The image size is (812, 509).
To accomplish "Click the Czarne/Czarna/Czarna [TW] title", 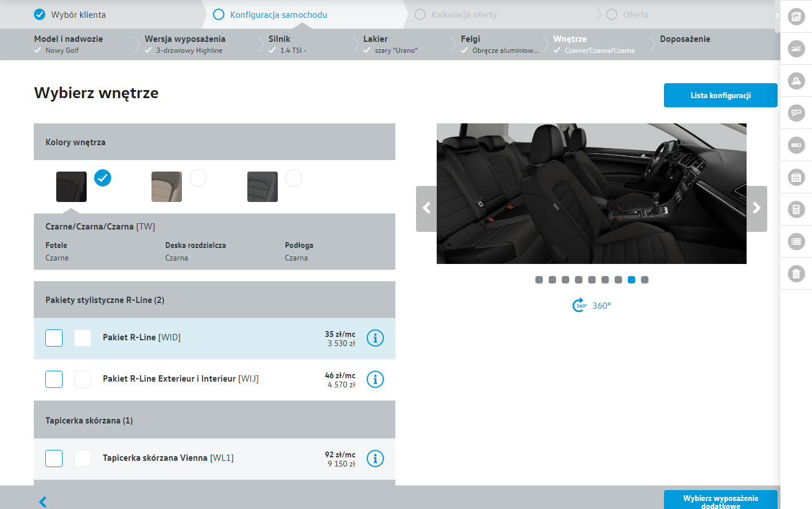I will click(100, 227).
